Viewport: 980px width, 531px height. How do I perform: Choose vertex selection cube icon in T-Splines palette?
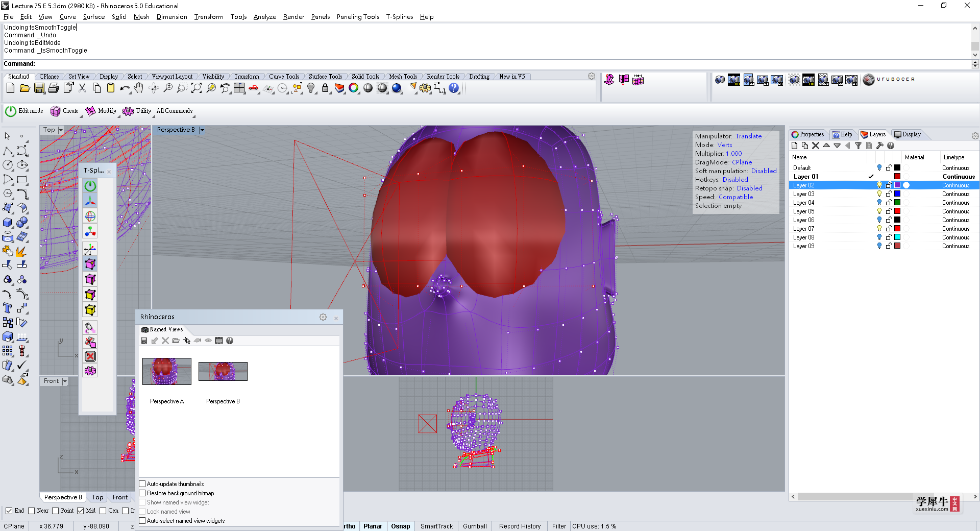pyautogui.click(x=90, y=264)
